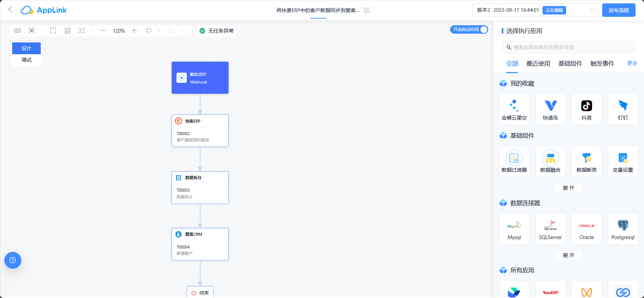Select the Webhook trigger node
The width and height of the screenshot is (644, 298).
pos(200,78)
